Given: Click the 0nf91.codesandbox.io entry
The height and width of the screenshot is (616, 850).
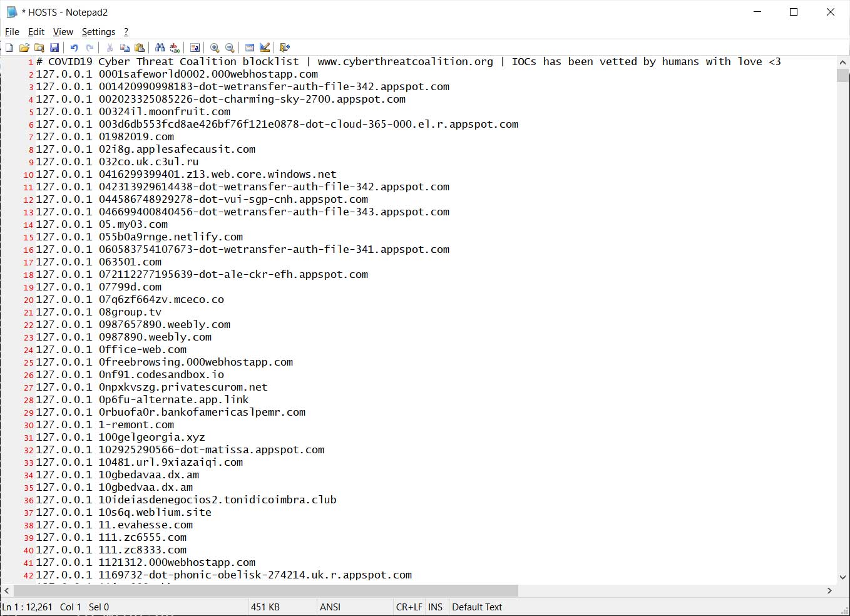Looking at the screenshot, I should (x=161, y=374).
